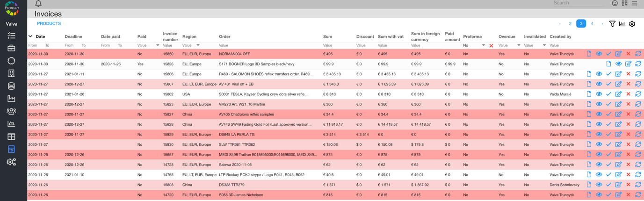View invoice 15807 with eye icon
The image size is (644, 201).
[x=599, y=84]
